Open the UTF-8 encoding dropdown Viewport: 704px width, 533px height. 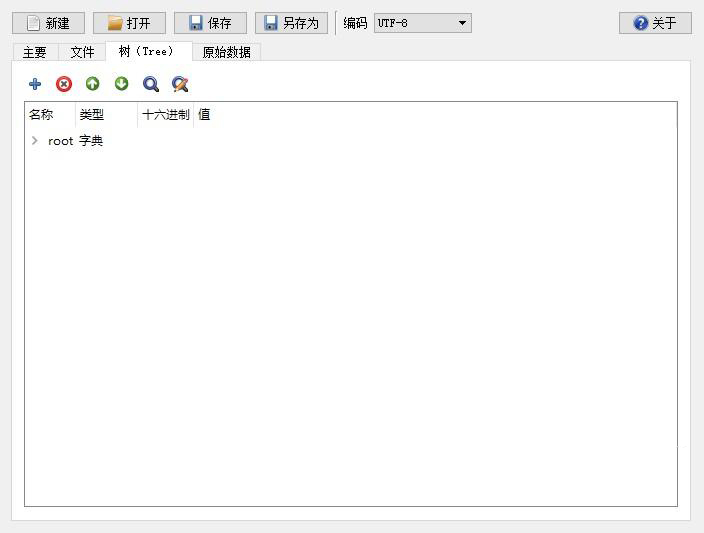point(423,23)
